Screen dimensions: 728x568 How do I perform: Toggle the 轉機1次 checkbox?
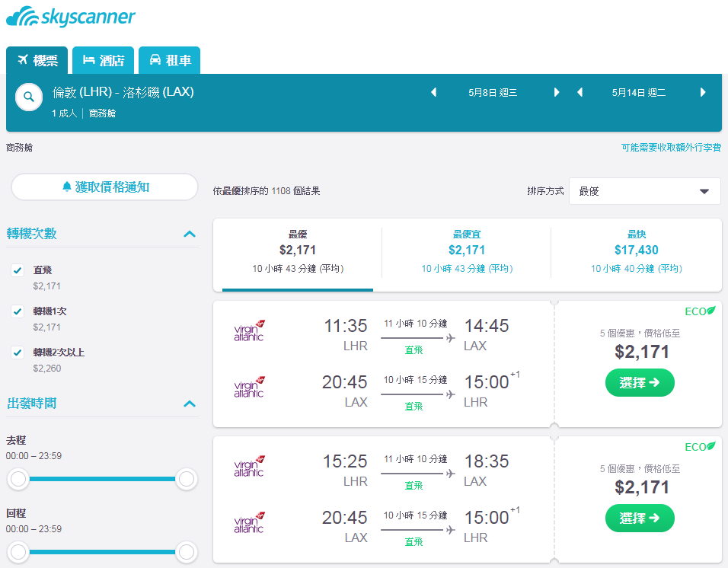18,311
